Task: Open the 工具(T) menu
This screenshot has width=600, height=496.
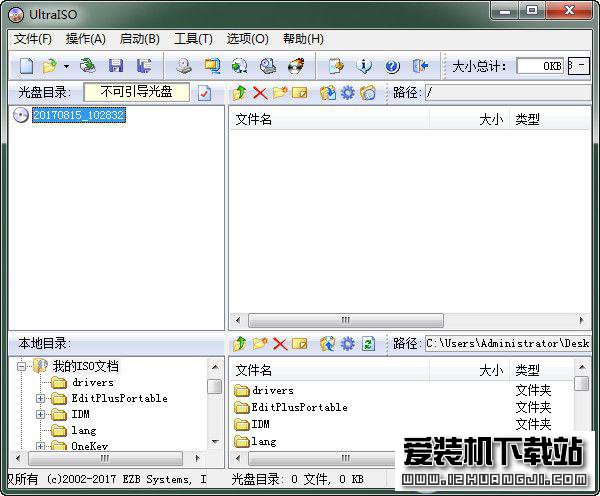Action: [x=193, y=39]
